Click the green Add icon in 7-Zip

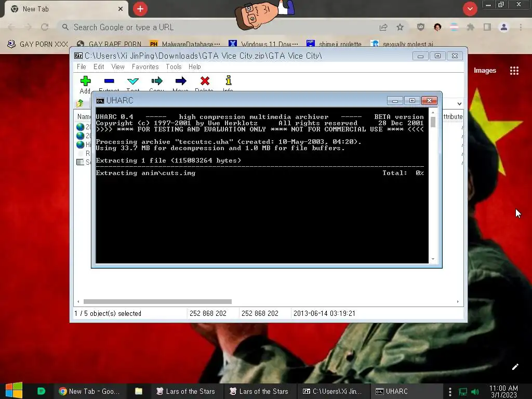pyautogui.click(x=85, y=81)
